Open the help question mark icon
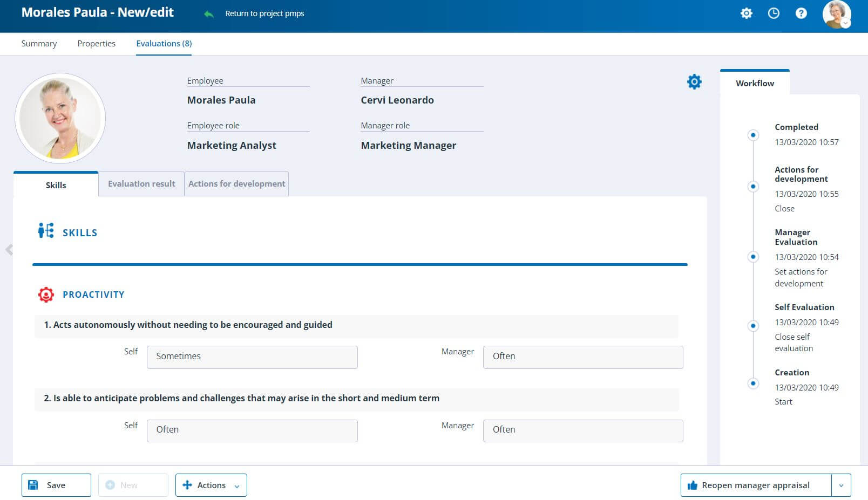 (801, 13)
